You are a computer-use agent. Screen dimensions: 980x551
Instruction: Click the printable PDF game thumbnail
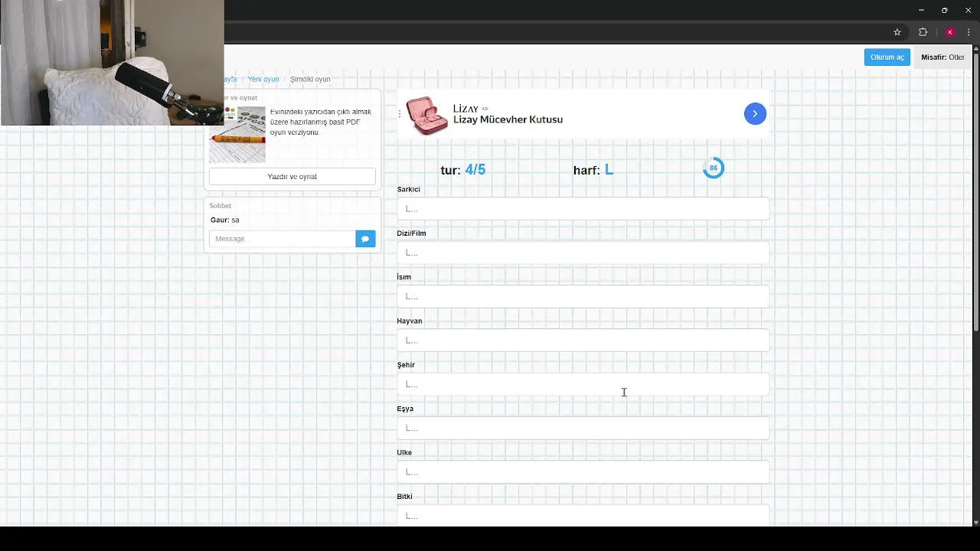click(237, 135)
